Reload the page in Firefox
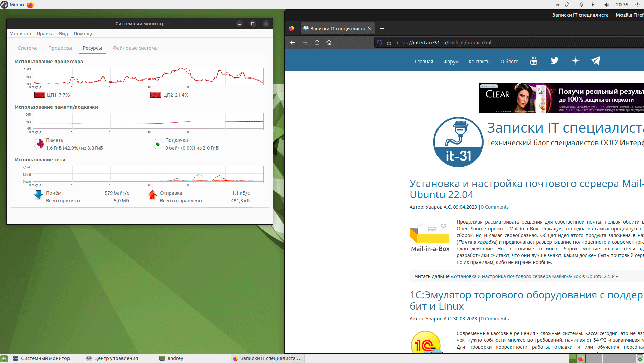The height and width of the screenshot is (363, 644). pyautogui.click(x=317, y=43)
